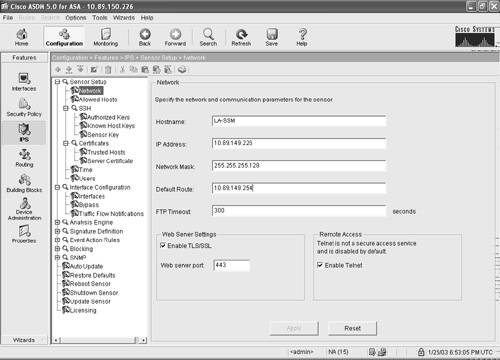Open the Monitoring view

pyautogui.click(x=106, y=37)
